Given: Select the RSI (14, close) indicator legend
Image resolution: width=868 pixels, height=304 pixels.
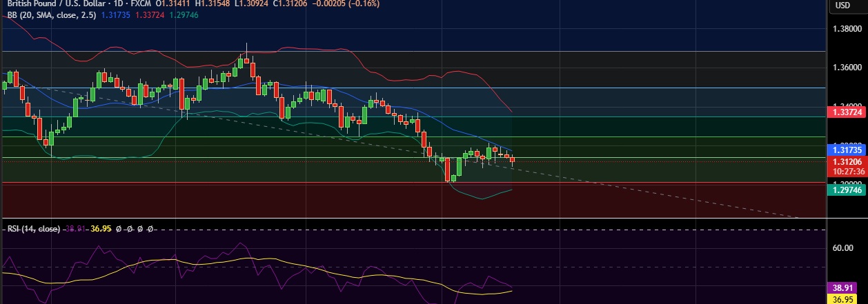Looking at the screenshot, I should 34,228.
